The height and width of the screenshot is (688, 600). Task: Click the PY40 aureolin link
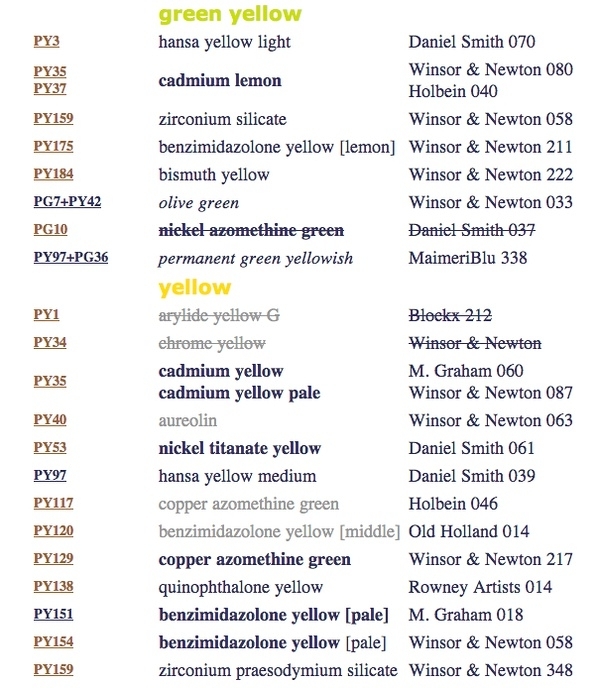[50, 420]
